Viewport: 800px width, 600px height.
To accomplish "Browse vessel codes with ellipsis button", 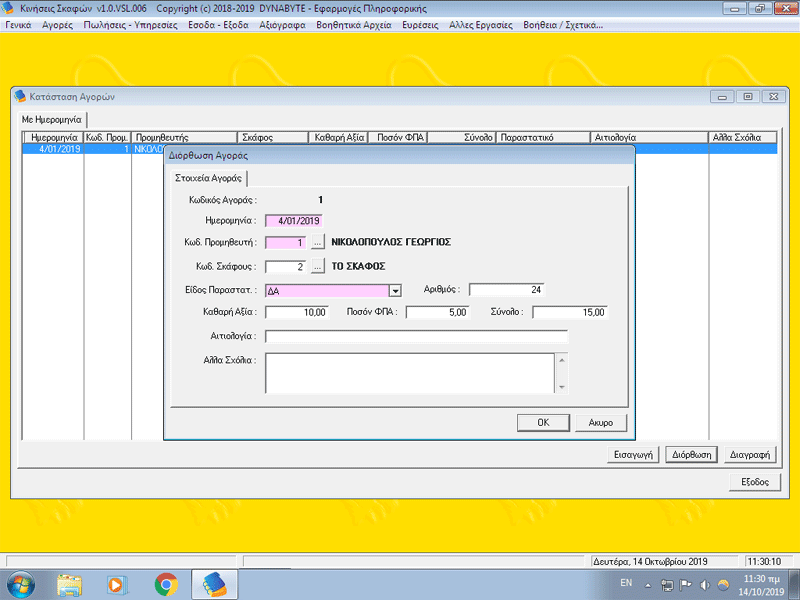I will pos(317,266).
